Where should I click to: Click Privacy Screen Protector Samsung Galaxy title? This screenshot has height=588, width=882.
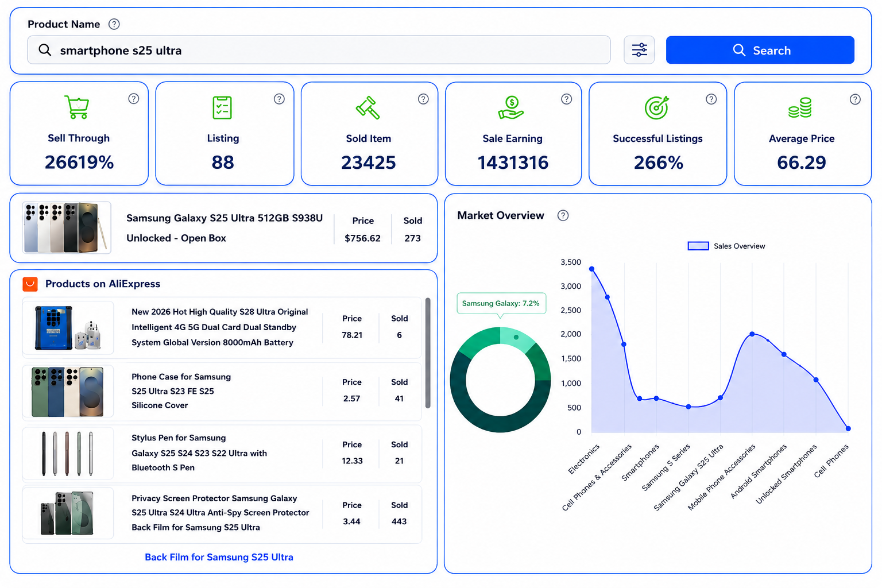(220, 513)
